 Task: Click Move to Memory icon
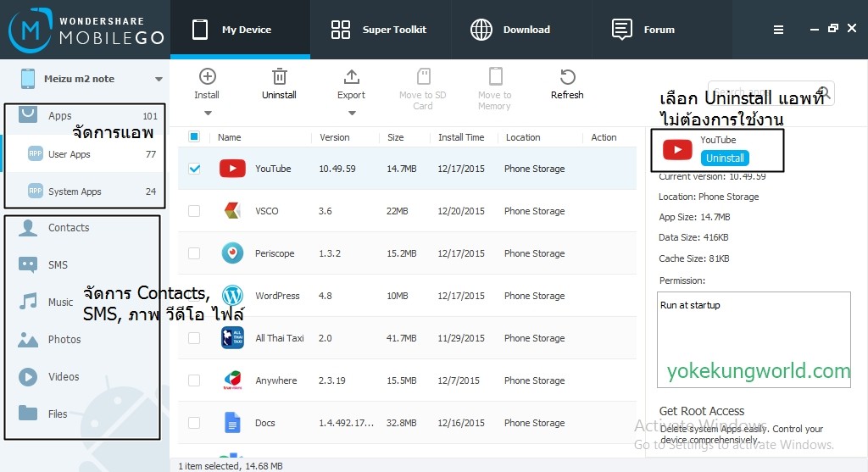495,76
